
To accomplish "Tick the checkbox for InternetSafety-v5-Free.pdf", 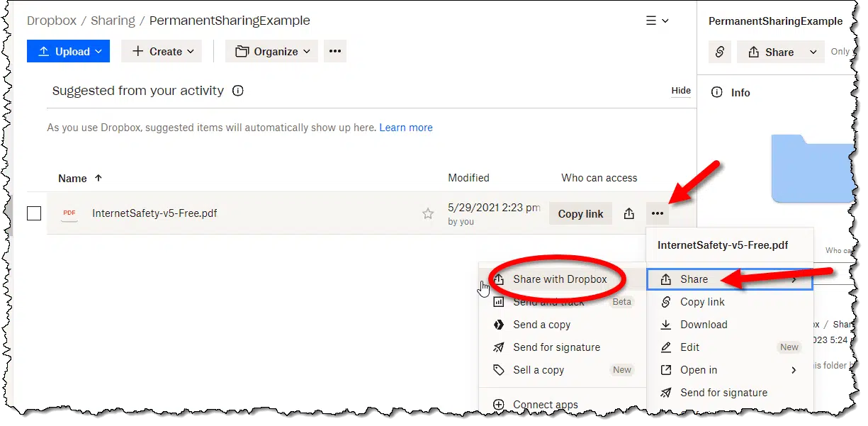I will [x=34, y=213].
